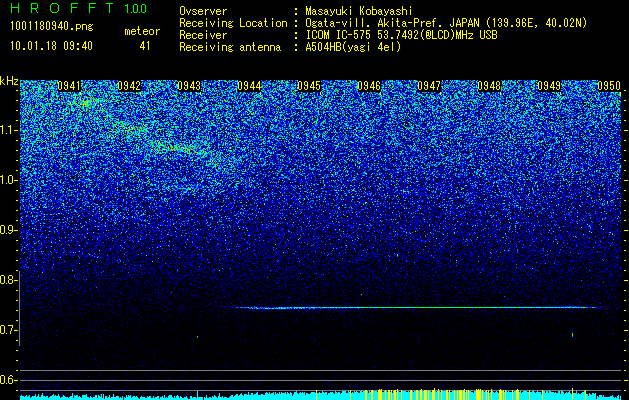Click the 1.0 frequency axis label
Screen dimensions: 629x400
(x=8, y=180)
